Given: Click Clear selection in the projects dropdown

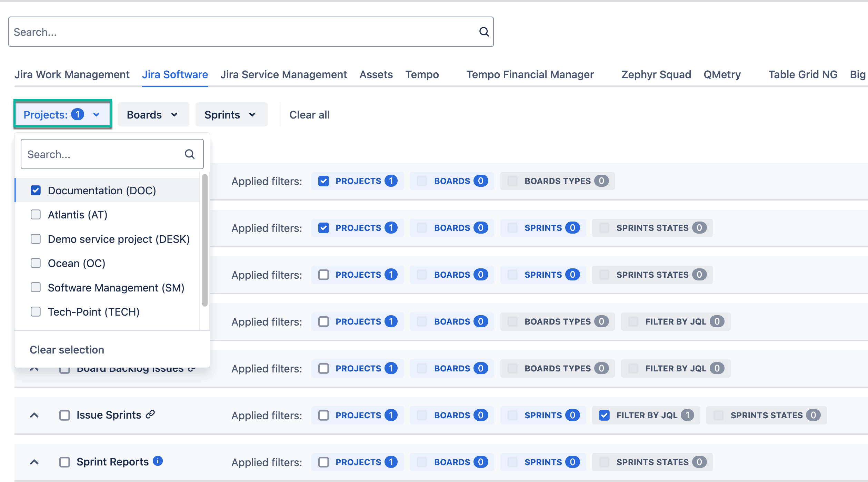Looking at the screenshot, I should [x=67, y=349].
